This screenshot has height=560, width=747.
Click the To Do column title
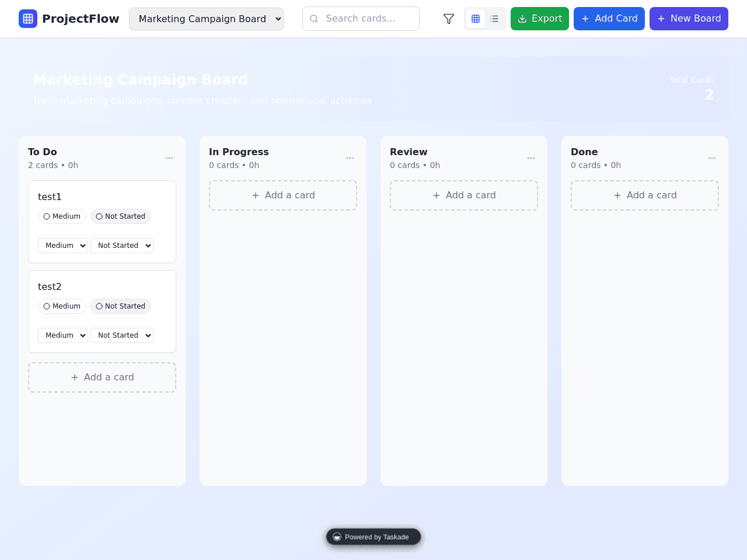[43, 152]
